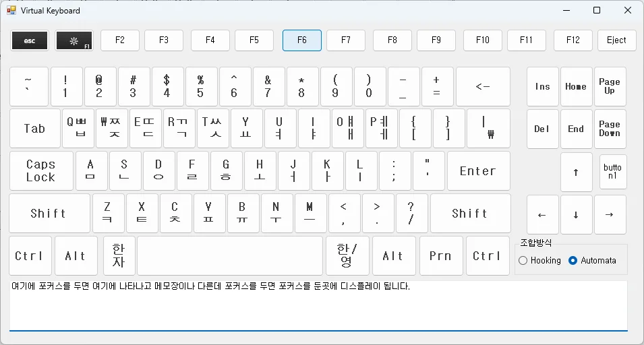Click the 8 asterisk key
Screen dimensions: 644x345
[x=302, y=86]
